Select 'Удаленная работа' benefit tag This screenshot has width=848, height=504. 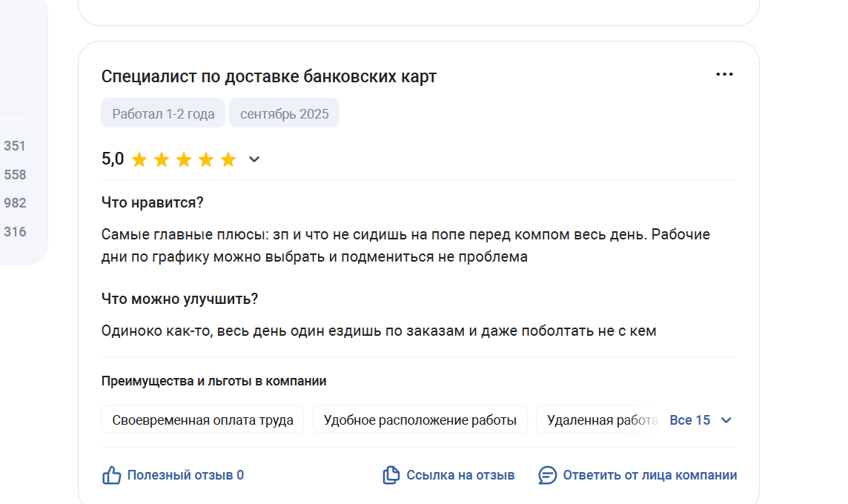(x=600, y=420)
